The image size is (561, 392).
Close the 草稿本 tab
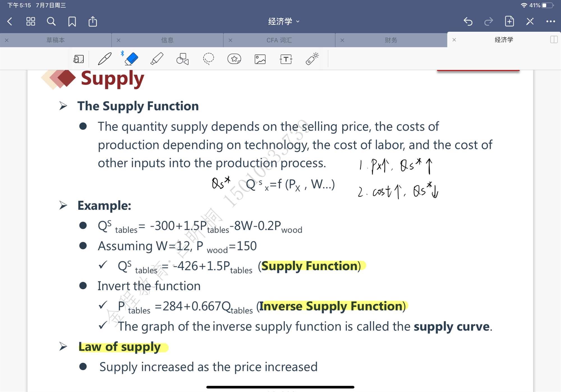[x=7, y=40]
